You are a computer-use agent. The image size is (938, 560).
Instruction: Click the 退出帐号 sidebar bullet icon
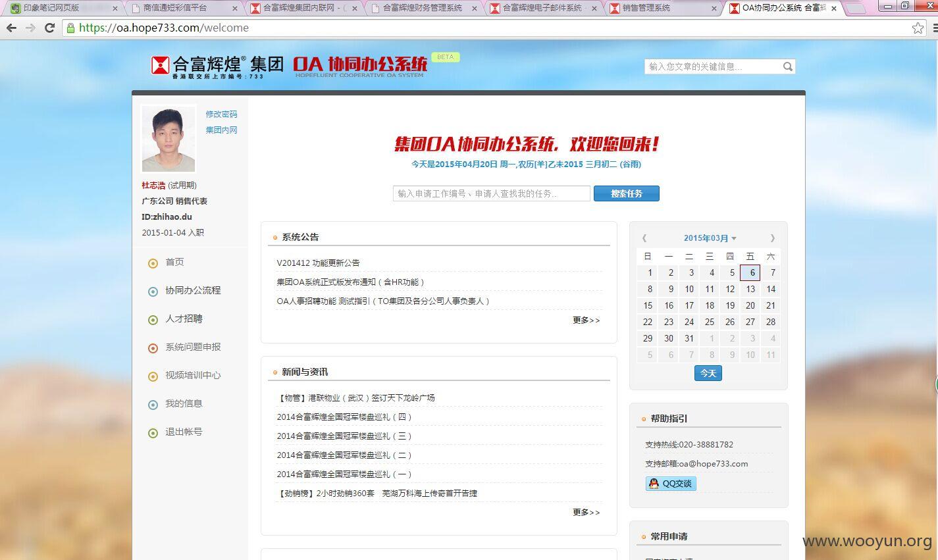click(x=153, y=433)
